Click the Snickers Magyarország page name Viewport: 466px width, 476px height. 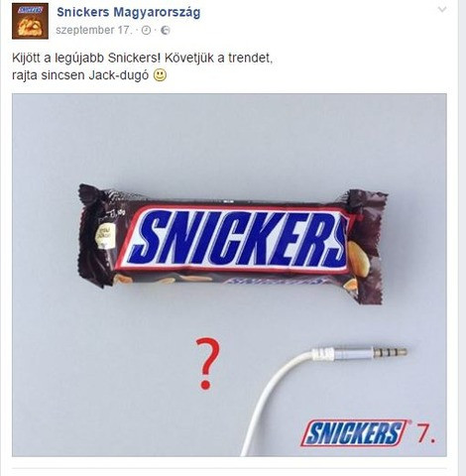click(x=128, y=12)
